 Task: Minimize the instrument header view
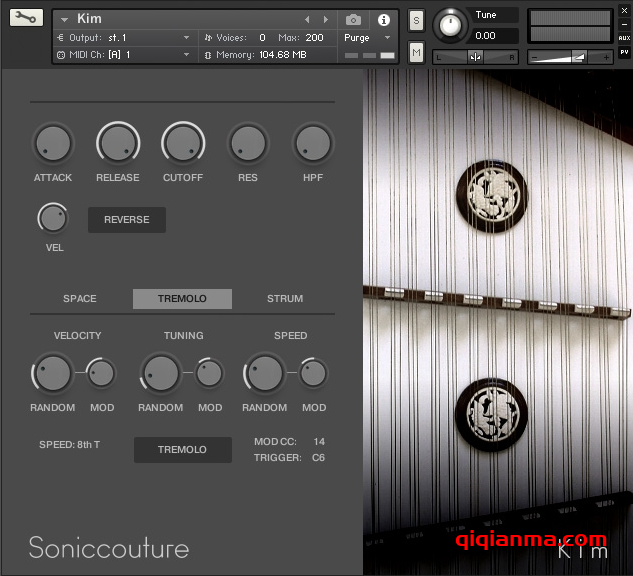click(624, 24)
